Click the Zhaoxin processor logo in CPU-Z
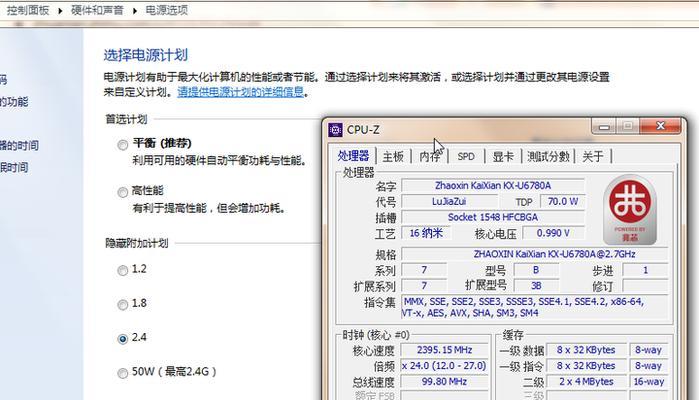The image size is (699, 400). click(629, 210)
